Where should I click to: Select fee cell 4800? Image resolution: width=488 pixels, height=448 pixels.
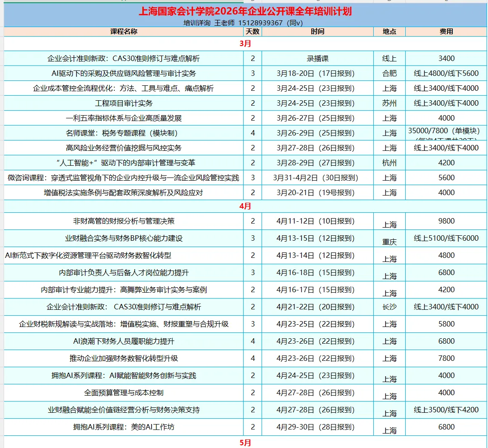(x=446, y=256)
